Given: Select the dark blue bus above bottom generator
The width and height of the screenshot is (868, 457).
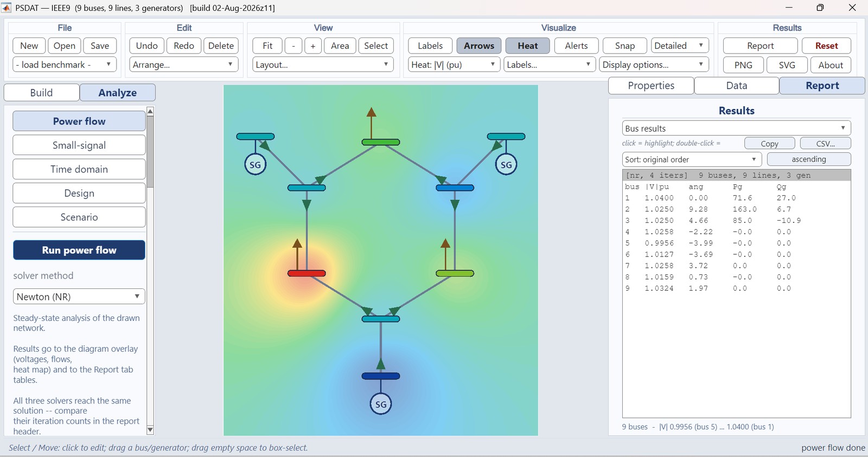Looking at the screenshot, I should point(381,376).
